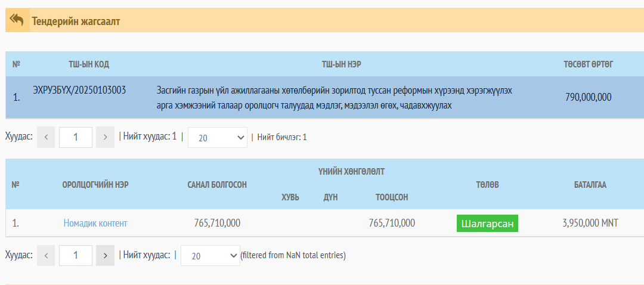The height and width of the screenshot is (285, 644).
Task: Sort by ТӨСӨВТ ӨРТӨГ column header
Action: (589, 64)
